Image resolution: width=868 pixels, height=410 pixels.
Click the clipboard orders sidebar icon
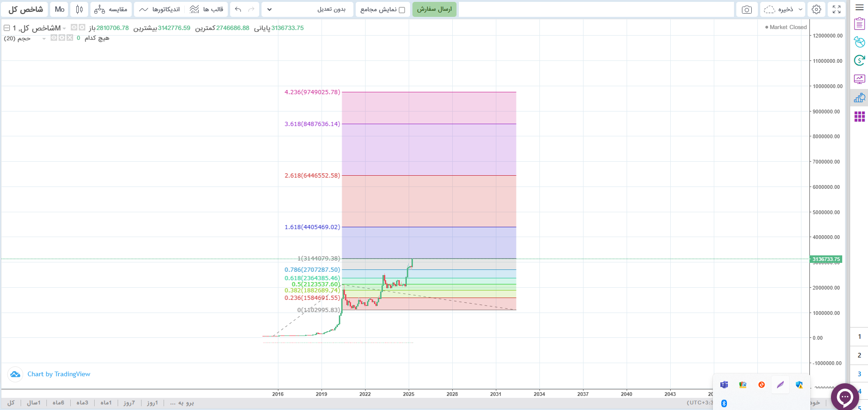click(859, 23)
